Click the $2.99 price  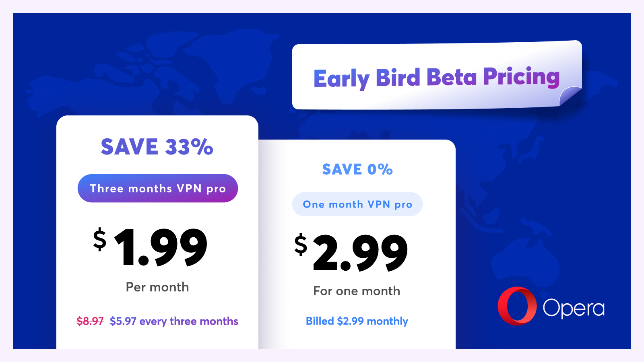click(351, 253)
